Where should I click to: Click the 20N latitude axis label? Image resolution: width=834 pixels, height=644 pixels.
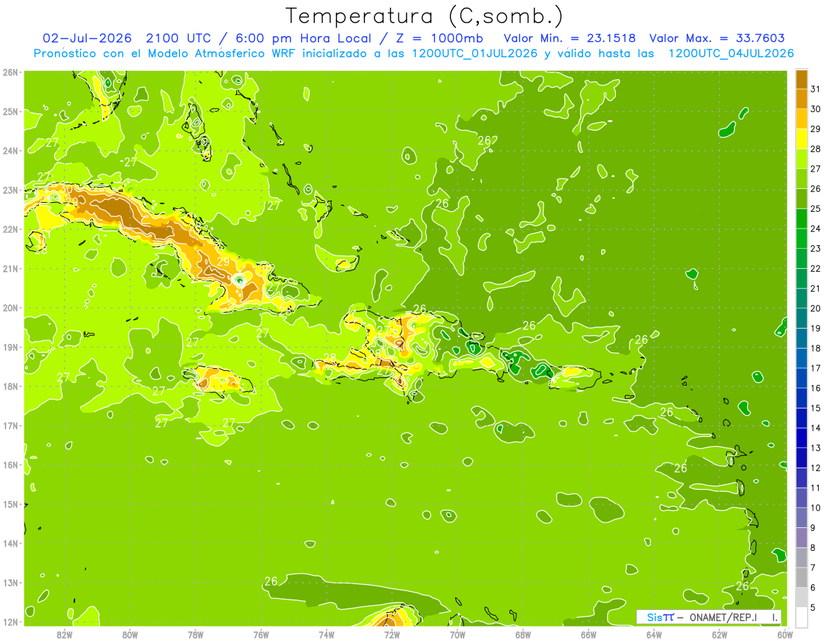[x=10, y=308]
